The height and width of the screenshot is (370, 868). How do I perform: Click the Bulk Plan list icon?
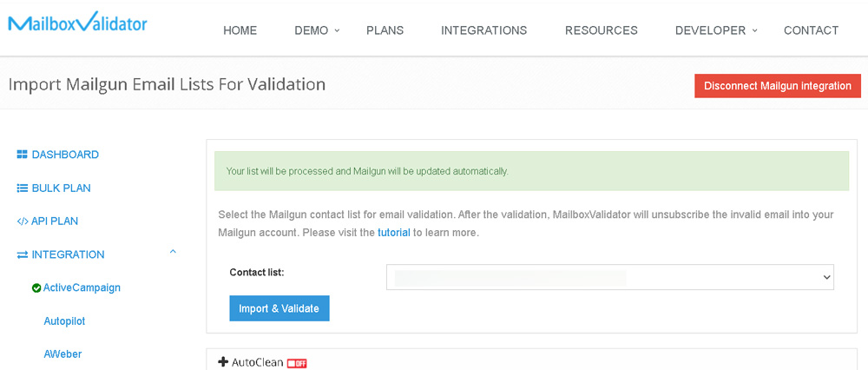tap(23, 188)
